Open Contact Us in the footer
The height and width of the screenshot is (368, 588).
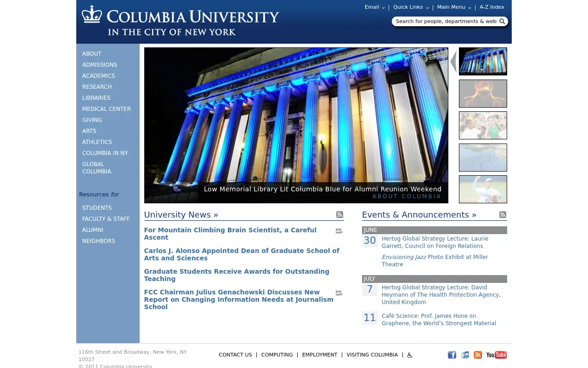tap(235, 355)
